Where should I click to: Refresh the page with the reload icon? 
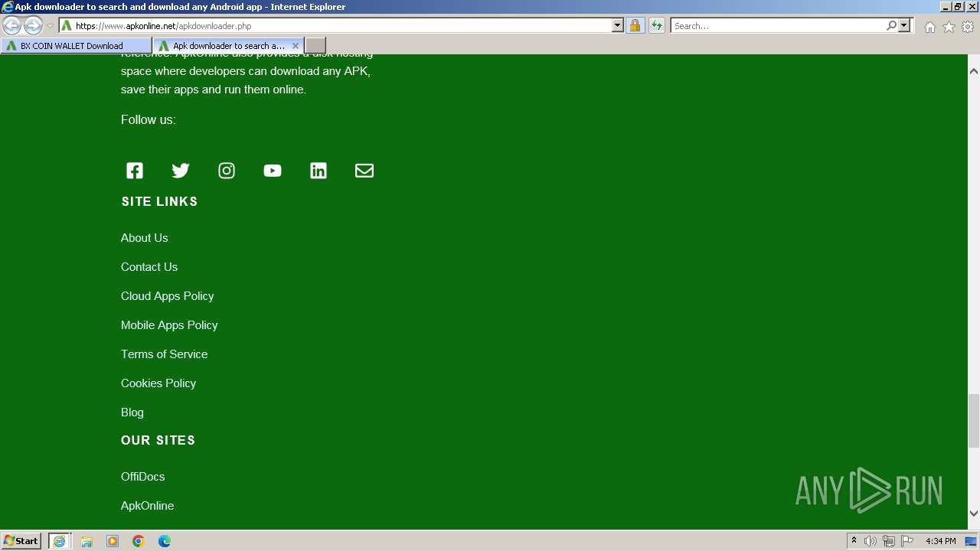(656, 25)
